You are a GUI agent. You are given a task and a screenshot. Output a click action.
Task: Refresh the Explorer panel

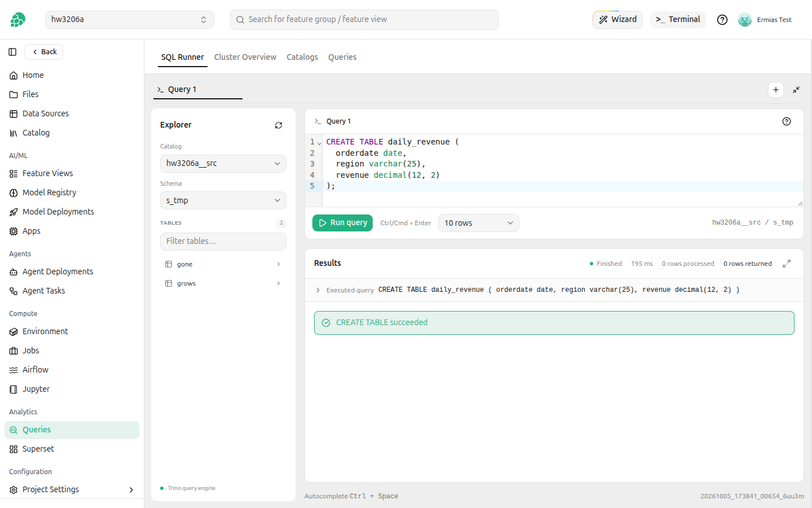pyautogui.click(x=279, y=125)
